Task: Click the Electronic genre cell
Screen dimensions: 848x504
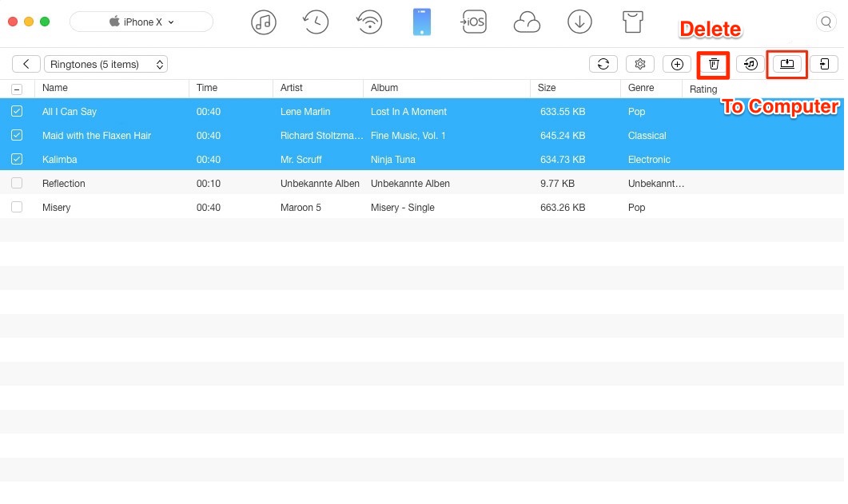Action: point(649,160)
